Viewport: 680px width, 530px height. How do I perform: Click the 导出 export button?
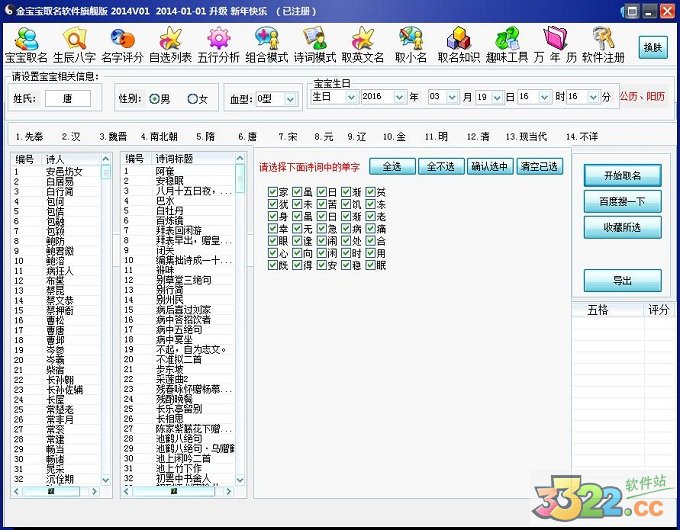coord(622,281)
